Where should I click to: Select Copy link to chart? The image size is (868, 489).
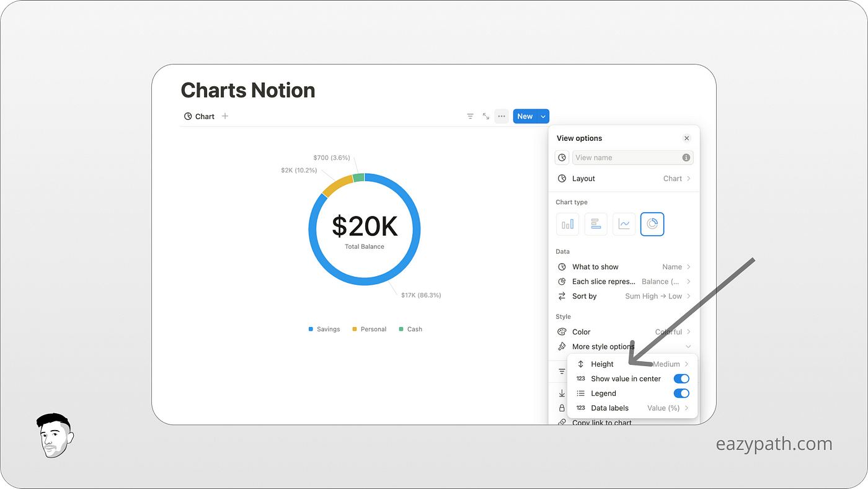point(601,422)
